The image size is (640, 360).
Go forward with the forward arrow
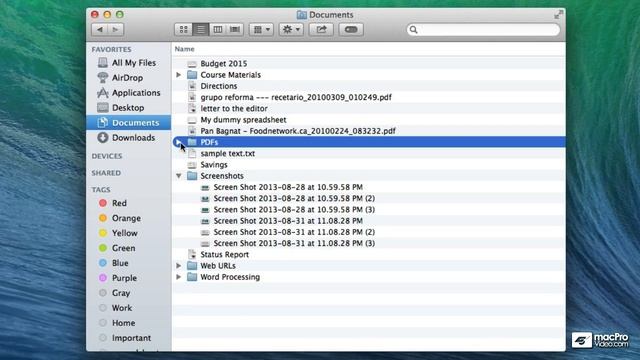click(116, 29)
